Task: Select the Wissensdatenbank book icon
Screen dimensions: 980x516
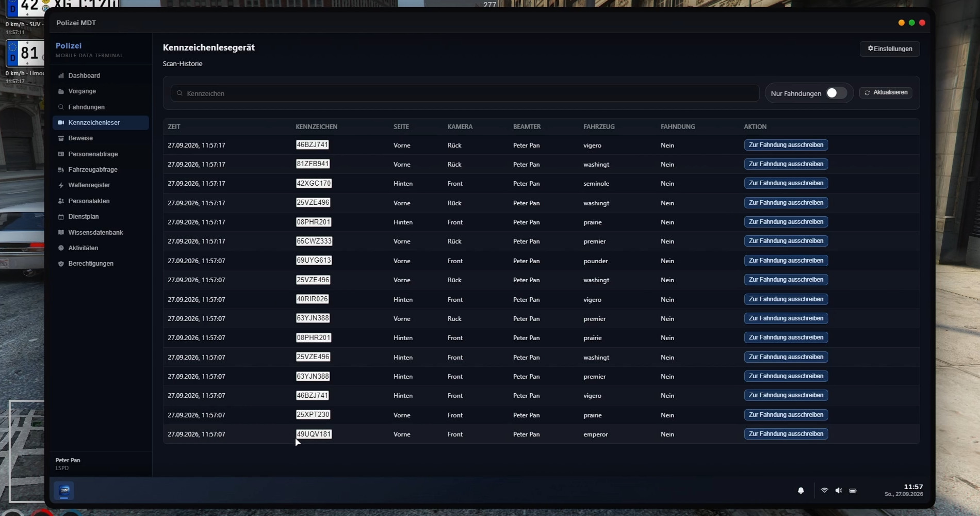Action: pyautogui.click(x=61, y=233)
